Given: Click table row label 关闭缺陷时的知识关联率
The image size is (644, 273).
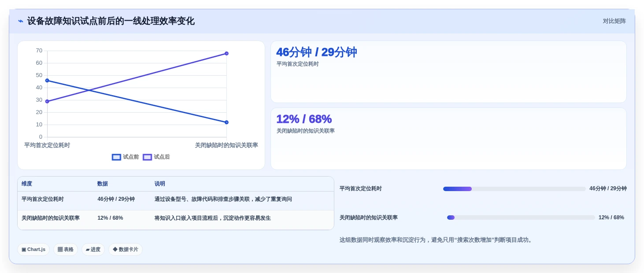Looking at the screenshot, I should pos(51,218).
